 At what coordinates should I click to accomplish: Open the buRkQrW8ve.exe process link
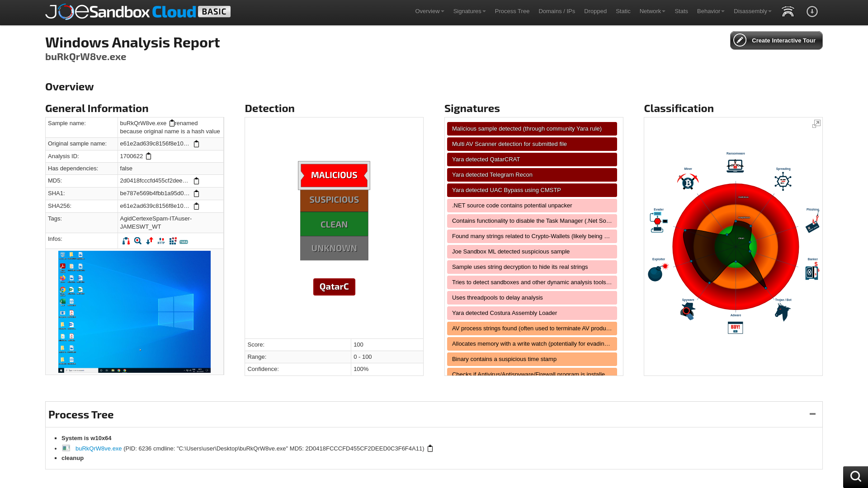click(99, 449)
